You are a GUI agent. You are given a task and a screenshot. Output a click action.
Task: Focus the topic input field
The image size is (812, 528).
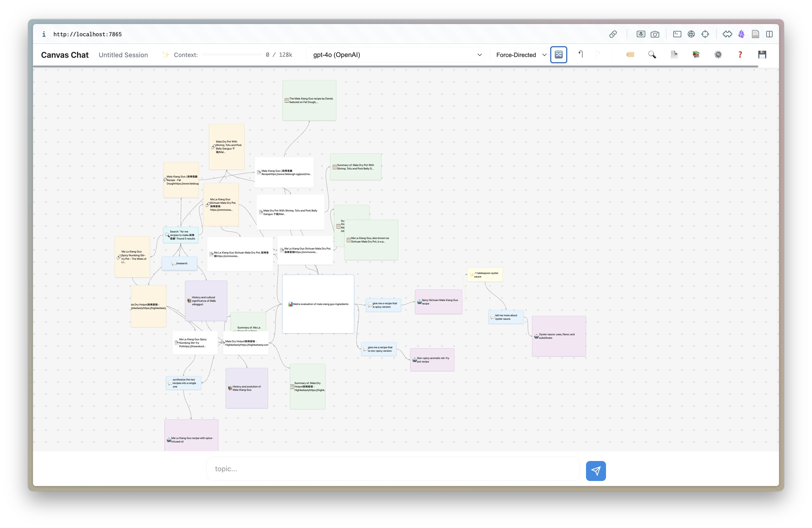click(393, 469)
